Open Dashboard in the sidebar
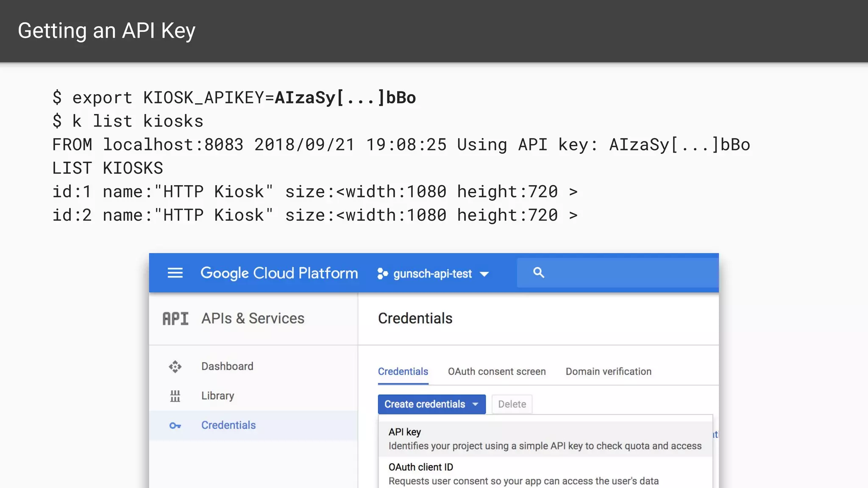This screenshot has height=488, width=868. click(253, 366)
